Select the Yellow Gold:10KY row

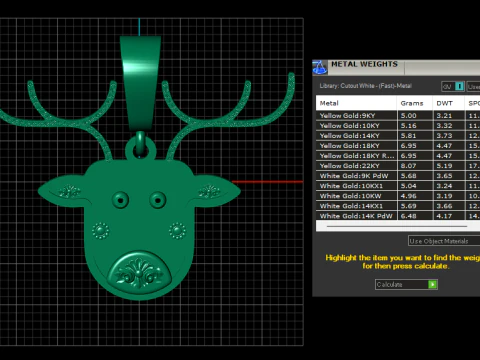click(398, 126)
